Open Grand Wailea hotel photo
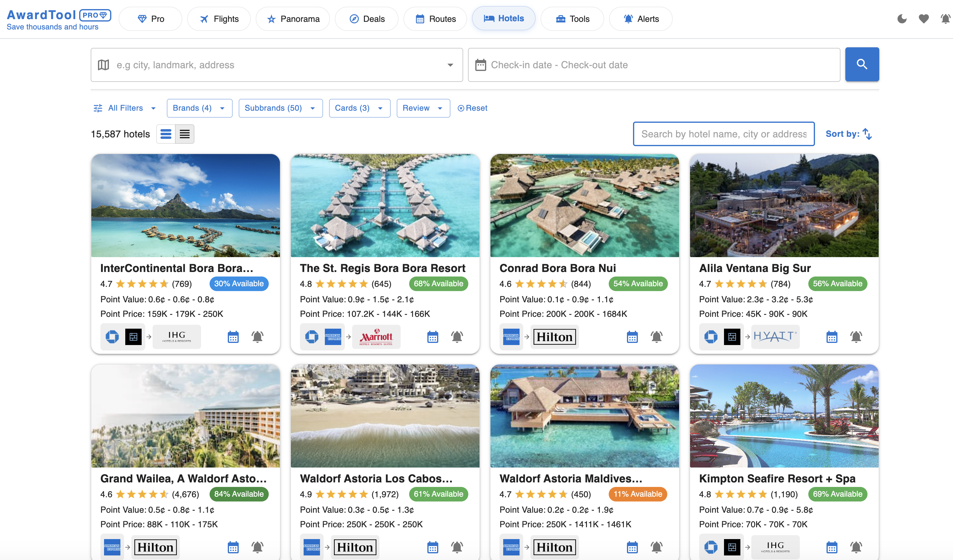953x560 pixels. 185,416
